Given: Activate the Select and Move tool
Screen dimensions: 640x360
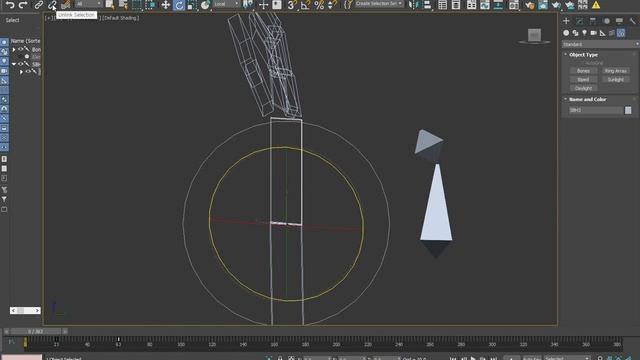Looking at the screenshot, I should [165, 5].
